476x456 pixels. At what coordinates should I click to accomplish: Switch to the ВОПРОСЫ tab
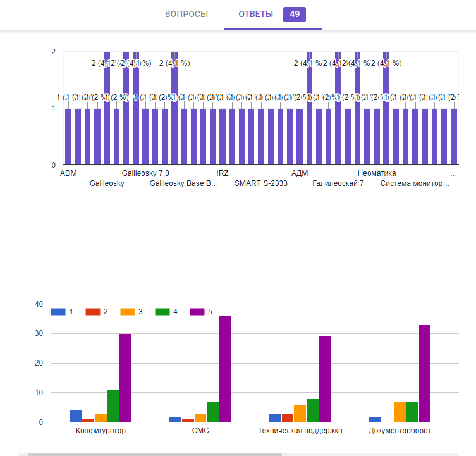186,15
